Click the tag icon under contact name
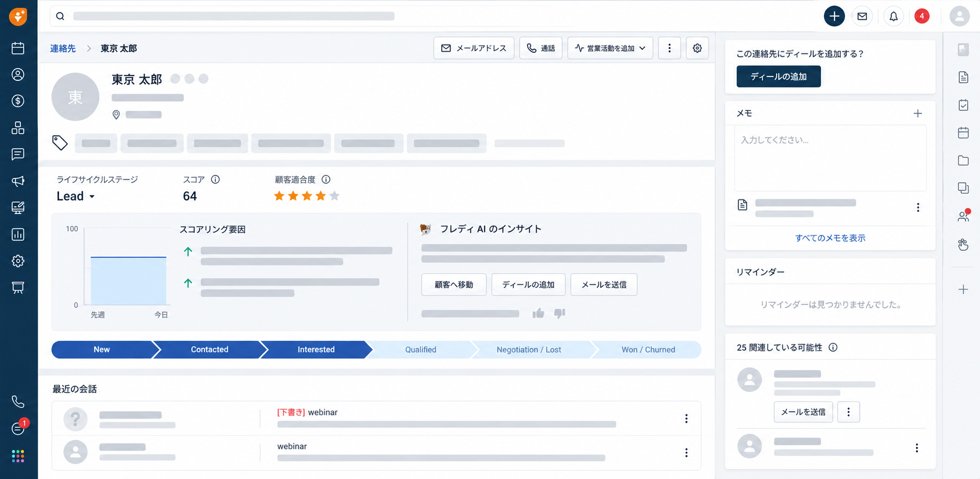 60,143
